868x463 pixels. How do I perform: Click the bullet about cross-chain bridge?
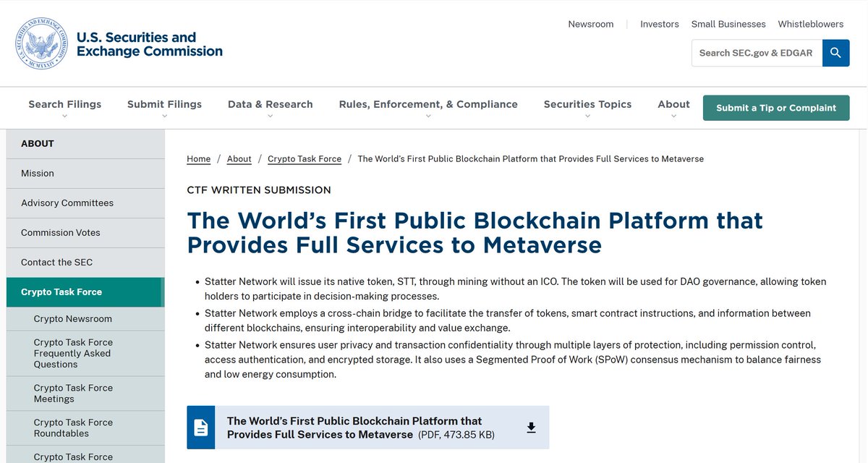tap(508, 320)
